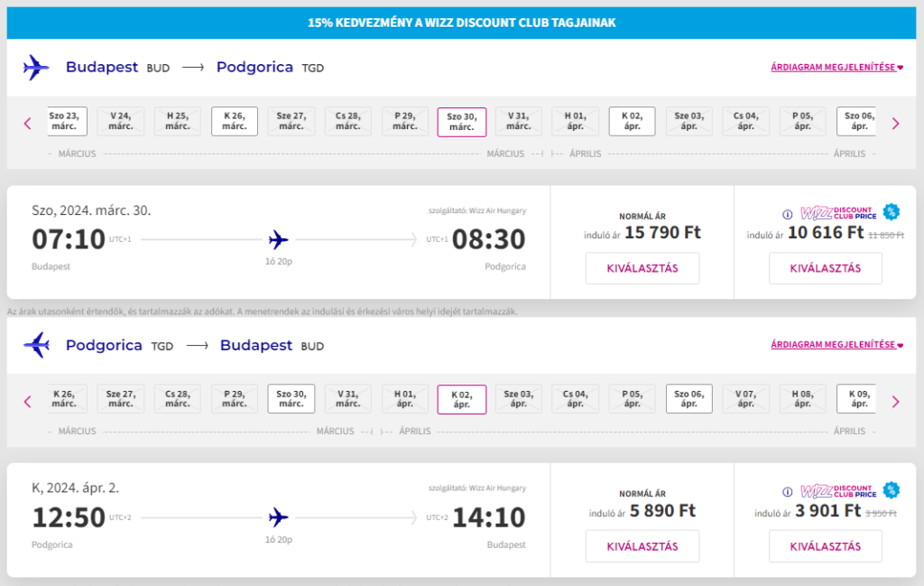Click 'Szo, 2024. márc. 30.' flight date
Screen dimensions: 924x586
[91, 210]
